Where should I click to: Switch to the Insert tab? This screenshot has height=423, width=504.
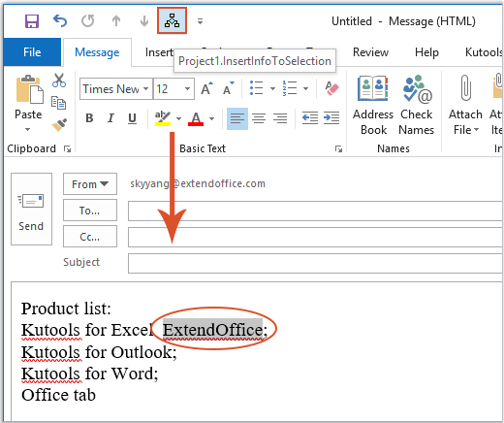point(159,52)
